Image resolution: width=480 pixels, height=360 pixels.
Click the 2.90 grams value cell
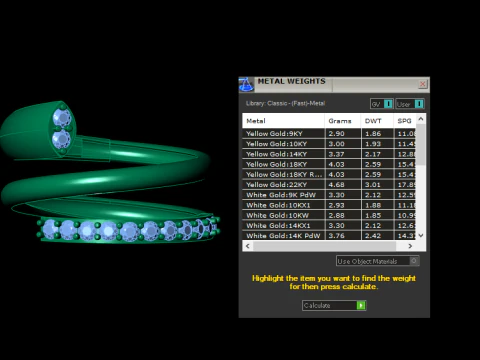pos(342,134)
